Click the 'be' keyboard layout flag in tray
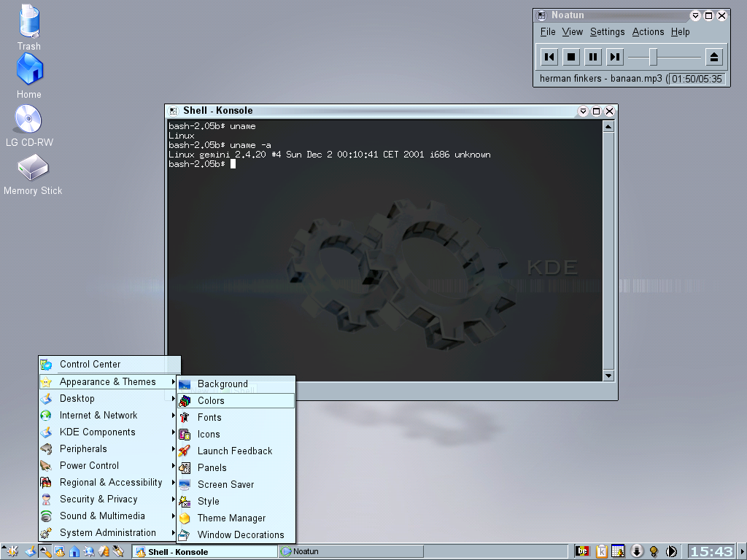The image size is (747, 560). click(x=582, y=551)
